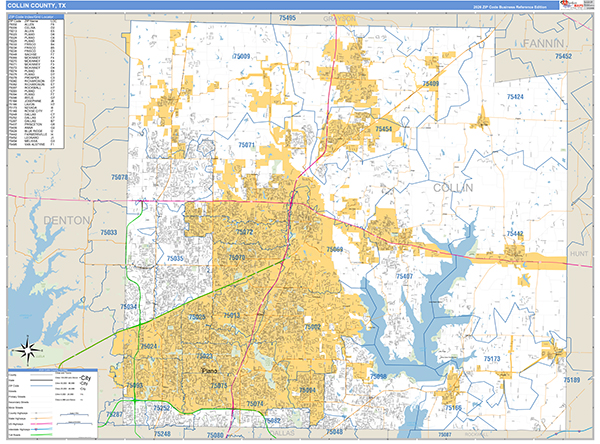The height and width of the screenshot is (444, 600).
Task: Click the ROCKWALL county label
Action: click(x=477, y=434)
